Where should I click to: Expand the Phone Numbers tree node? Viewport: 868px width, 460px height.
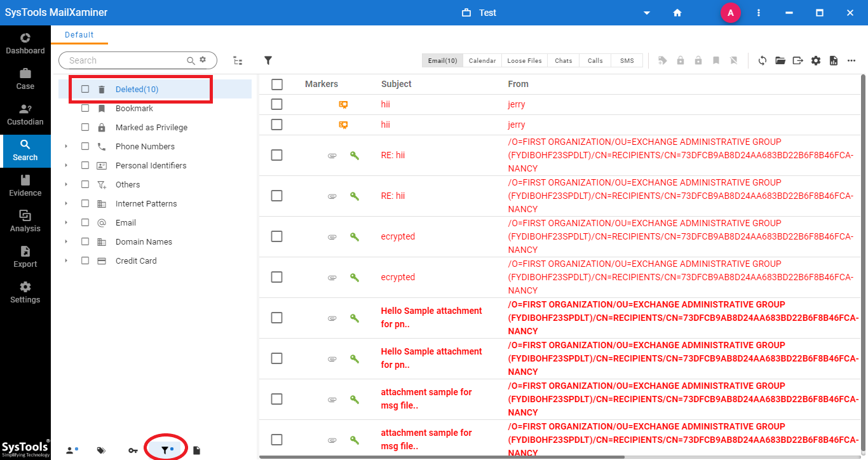point(66,147)
